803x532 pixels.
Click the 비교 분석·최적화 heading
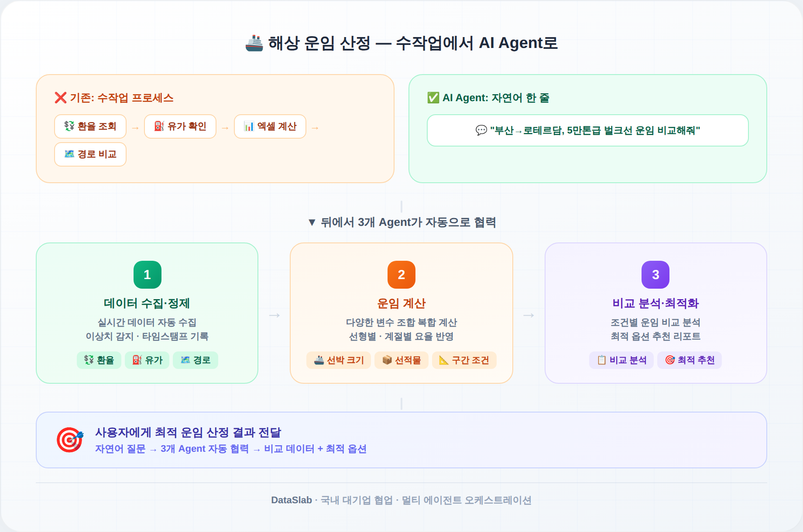[655, 303]
